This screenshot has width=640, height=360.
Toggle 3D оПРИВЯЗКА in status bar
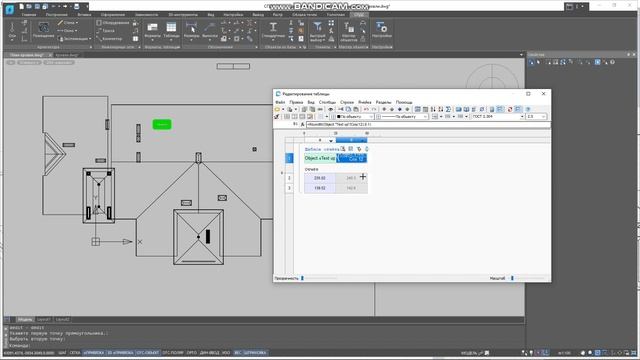120,353
